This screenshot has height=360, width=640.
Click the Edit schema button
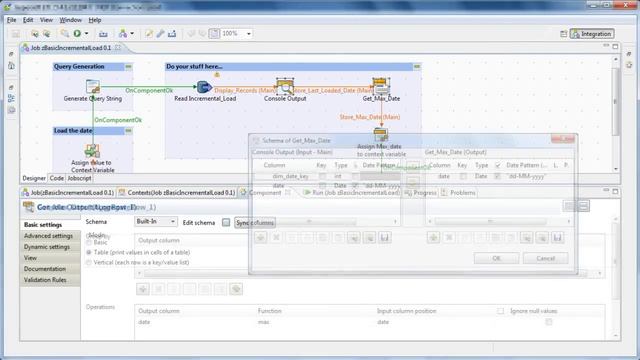226,222
